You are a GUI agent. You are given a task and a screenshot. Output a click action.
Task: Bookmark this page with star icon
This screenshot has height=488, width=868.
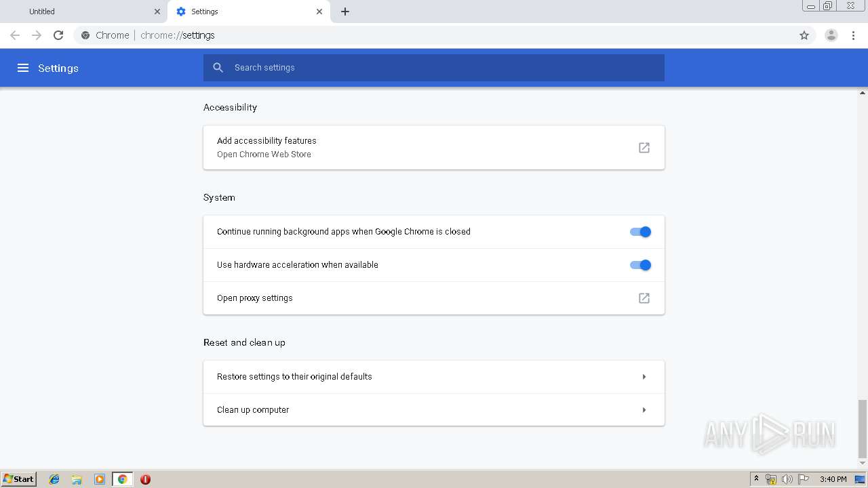click(804, 35)
